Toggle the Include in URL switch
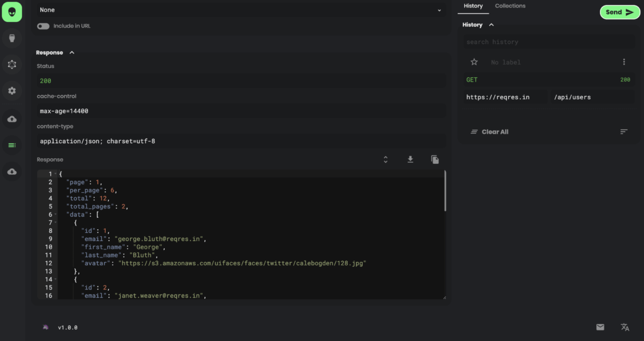The height and width of the screenshot is (341, 644). pos(43,26)
